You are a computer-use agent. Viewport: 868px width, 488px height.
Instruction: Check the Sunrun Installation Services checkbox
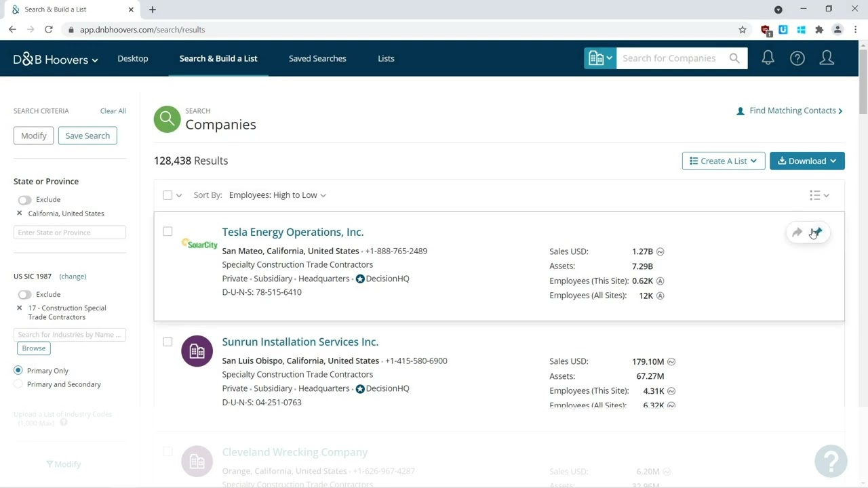[x=167, y=342]
